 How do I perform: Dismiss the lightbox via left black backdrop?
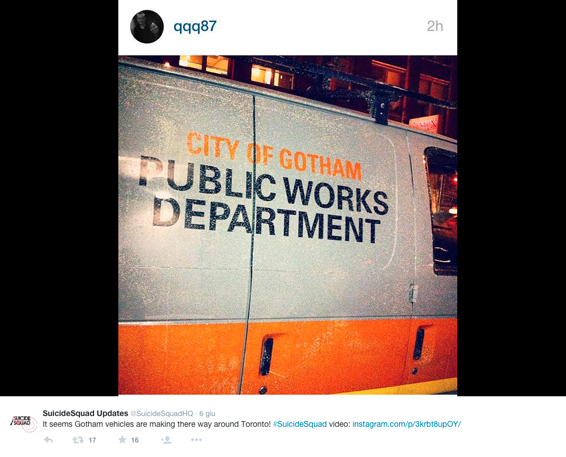point(59,198)
